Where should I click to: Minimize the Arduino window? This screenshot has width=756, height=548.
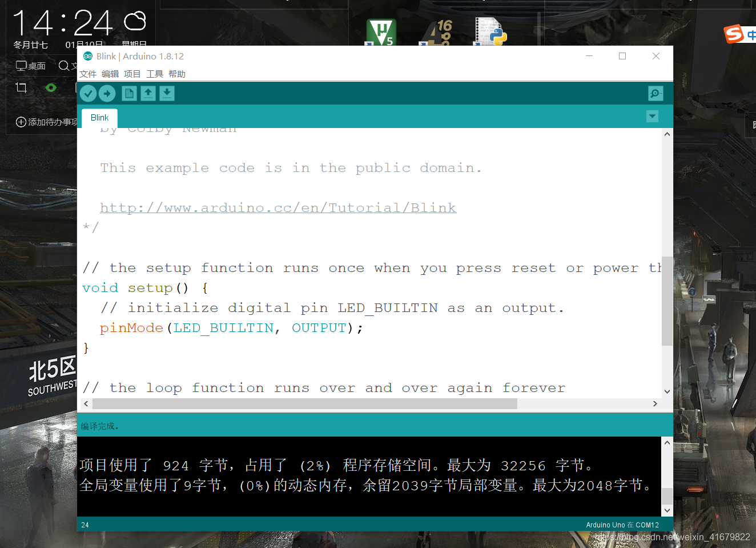[589, 56]
